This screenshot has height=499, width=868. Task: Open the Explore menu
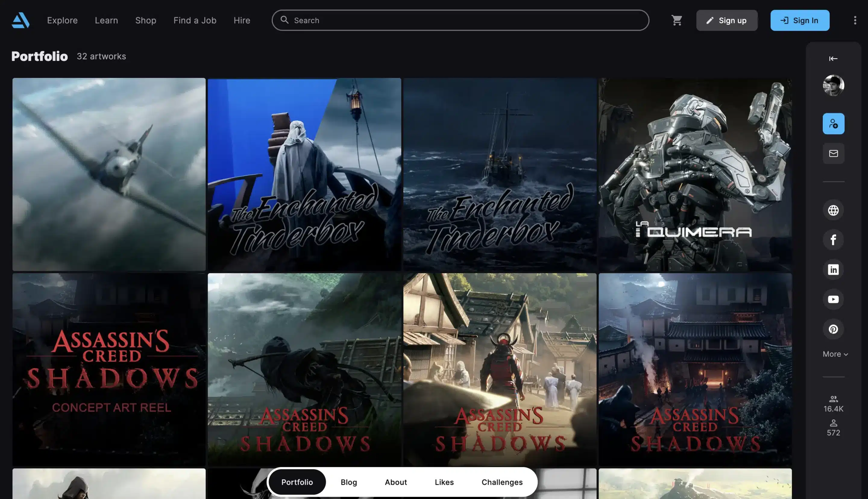click(62, 20)
